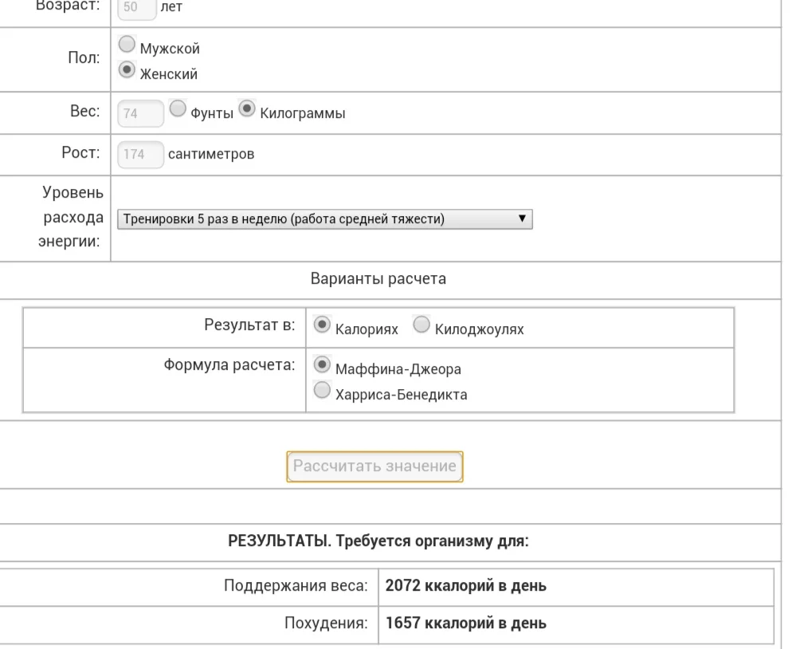This screenshot has width=812, height=649.
Task: Click the Формула расчета label
Action: (229, 365)
